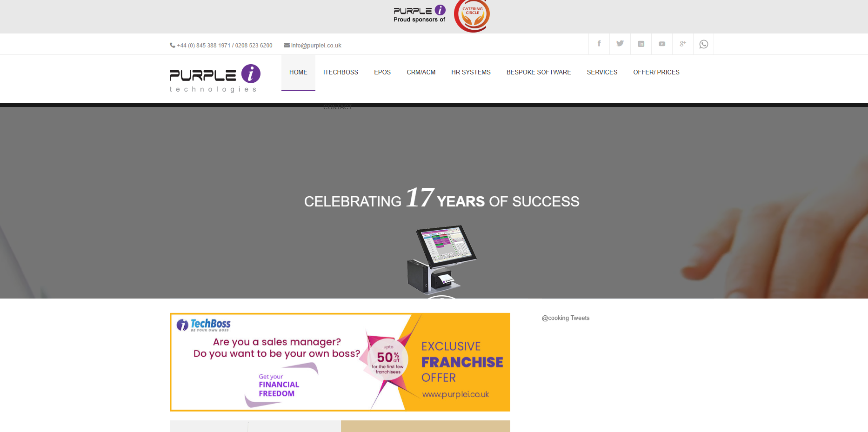Screen dimensions: 868x432
Task: Open the EPOS menu item
Action: coord(382,73)
